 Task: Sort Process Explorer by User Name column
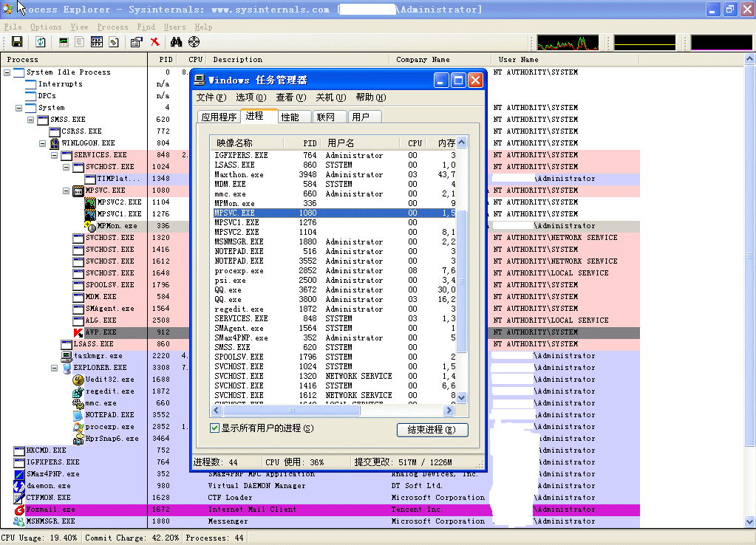[565, 60]
